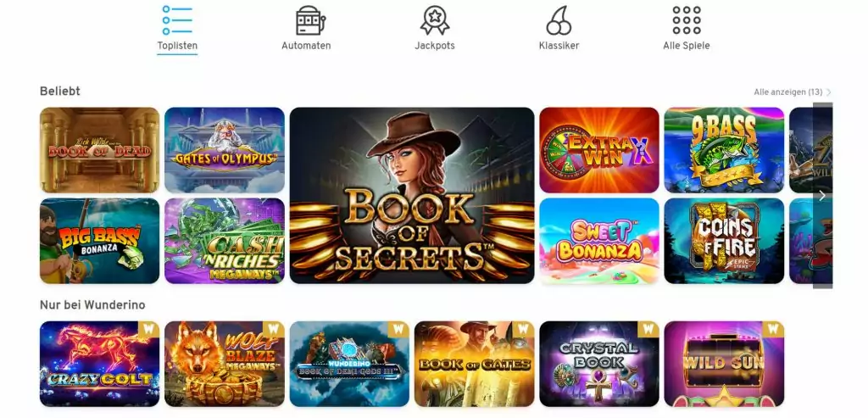868x418 pixels.
Task: Advance the Beliebt carousel with the right arrow
Action: point(822,196)
